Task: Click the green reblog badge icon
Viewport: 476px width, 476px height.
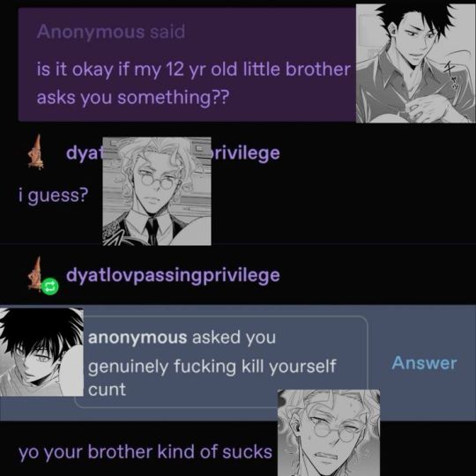Action: 49,286
